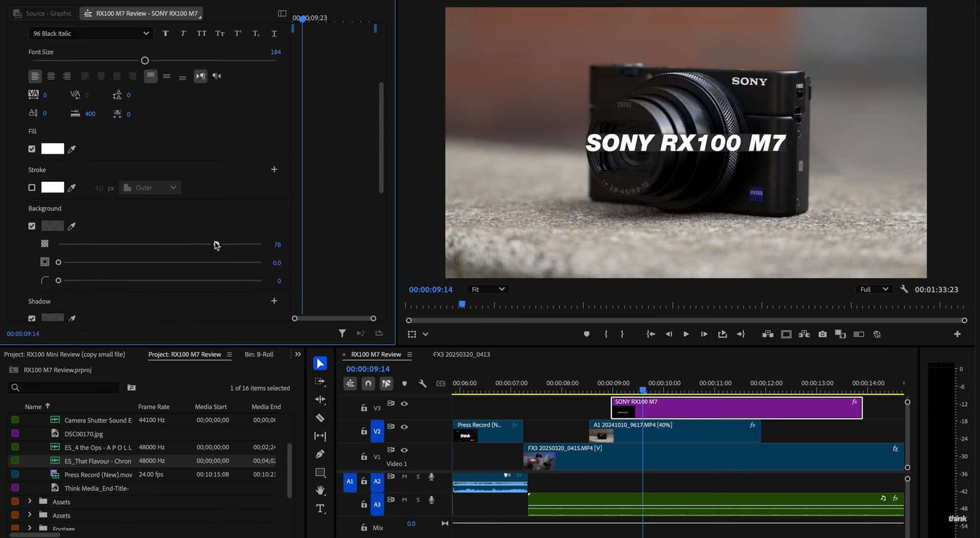The image size is (980, 538).
Task: Click the Export Frame camera icon
Action: pyautogui.click(x=822, y=334)
